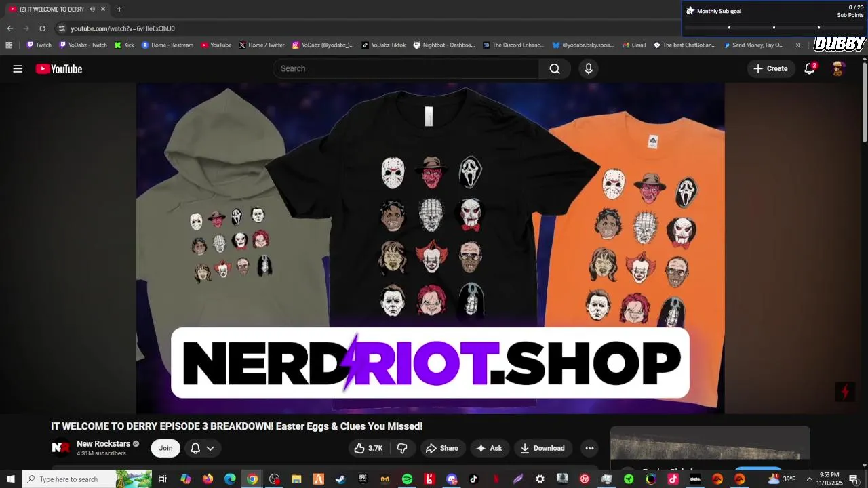Open New Rockstars channel avatar
Screen dimensions: 868x488
pyautogui.click(x=61, y=448)
